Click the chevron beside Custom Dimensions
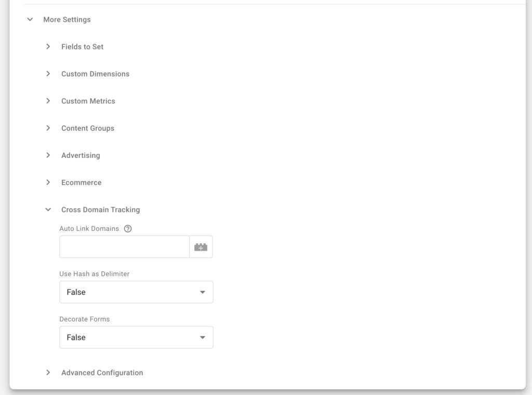Image resolution: width=532 pixels, height=395 pixels. [x=48, y=74]
